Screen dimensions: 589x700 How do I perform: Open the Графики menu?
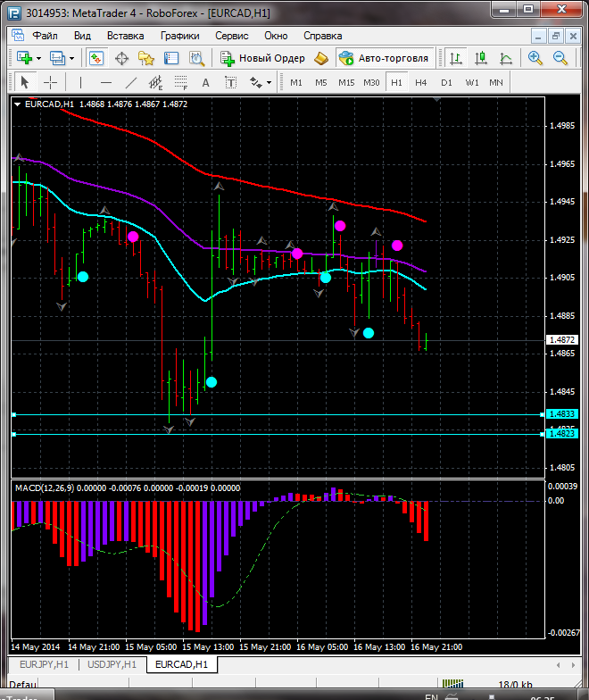coord(179,36)
